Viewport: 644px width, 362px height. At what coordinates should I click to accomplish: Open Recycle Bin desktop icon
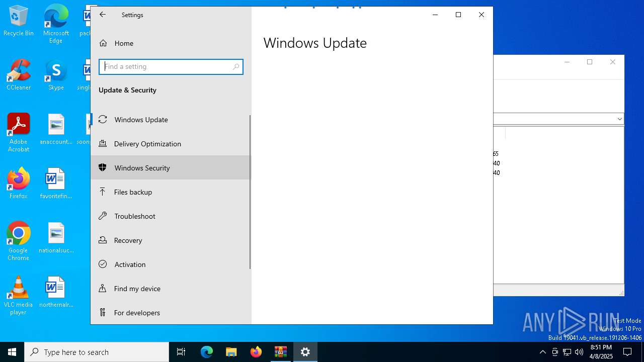tap(19, 21)
